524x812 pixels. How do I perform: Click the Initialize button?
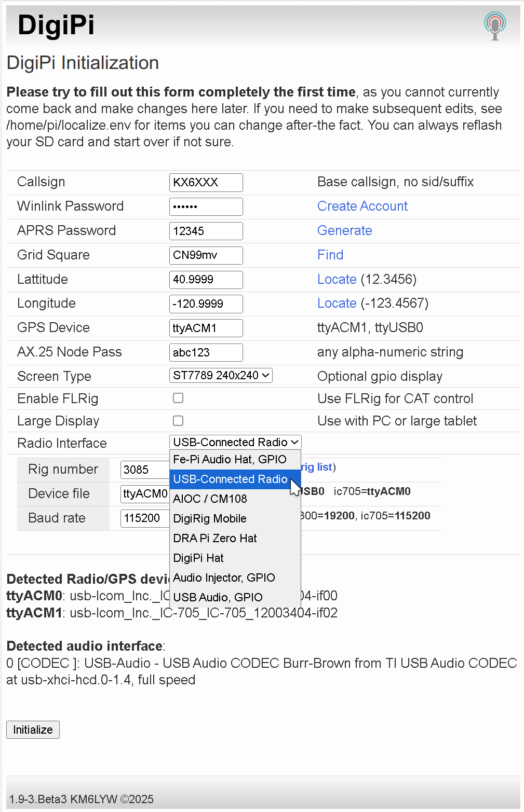click(x=33, y=730)
